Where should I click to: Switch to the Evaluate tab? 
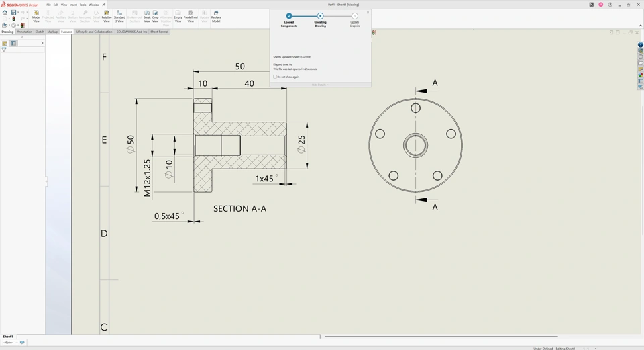(x=66, y=32)
